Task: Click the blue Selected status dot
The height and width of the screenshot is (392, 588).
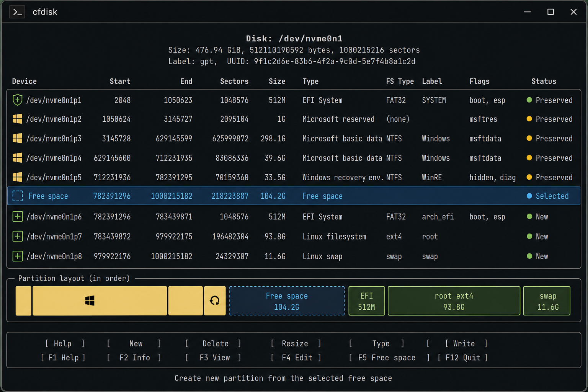Action: point(529,196)
